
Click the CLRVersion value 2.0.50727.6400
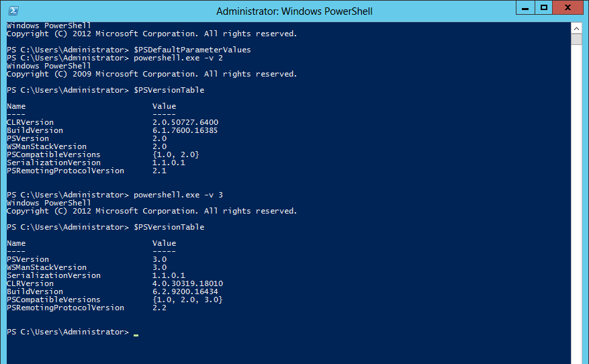click(185, 122)
